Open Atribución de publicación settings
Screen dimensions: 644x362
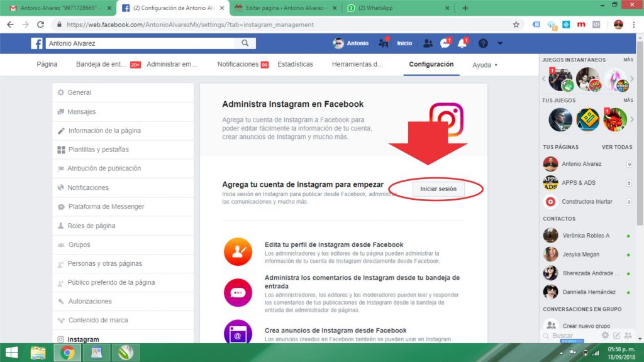point(123,168)
